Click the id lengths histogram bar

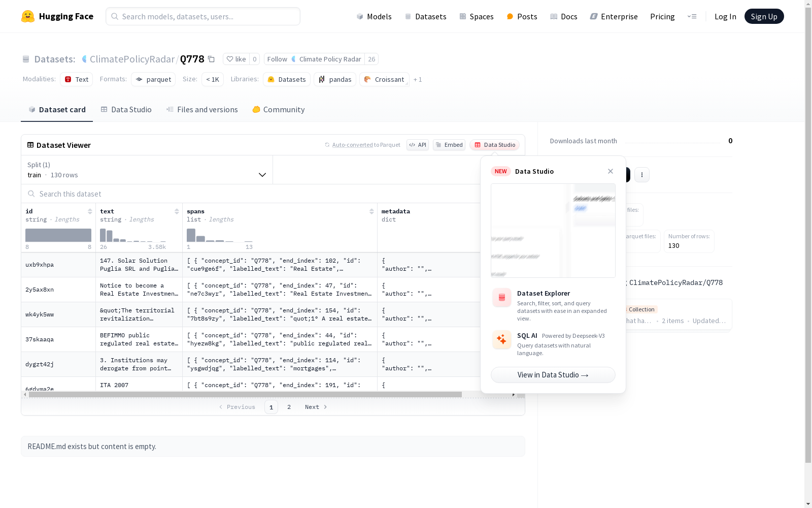click(58, 235)
